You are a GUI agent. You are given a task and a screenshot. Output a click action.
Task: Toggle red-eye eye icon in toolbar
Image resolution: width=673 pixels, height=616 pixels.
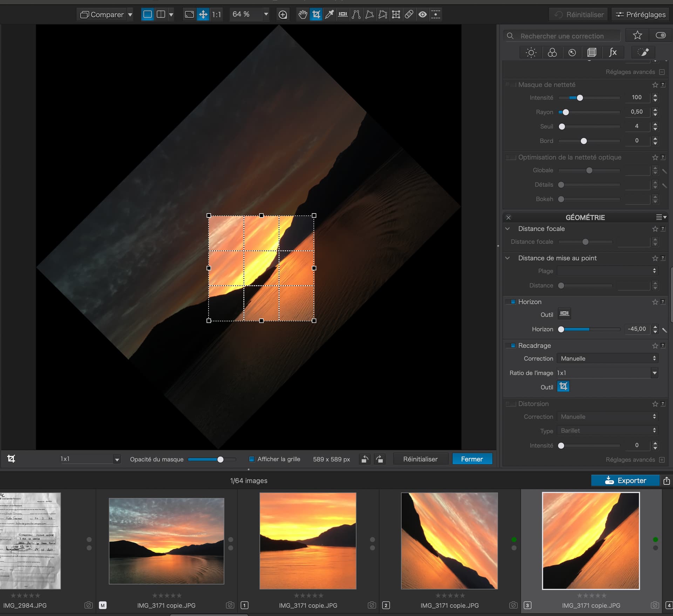pos(422,14)
